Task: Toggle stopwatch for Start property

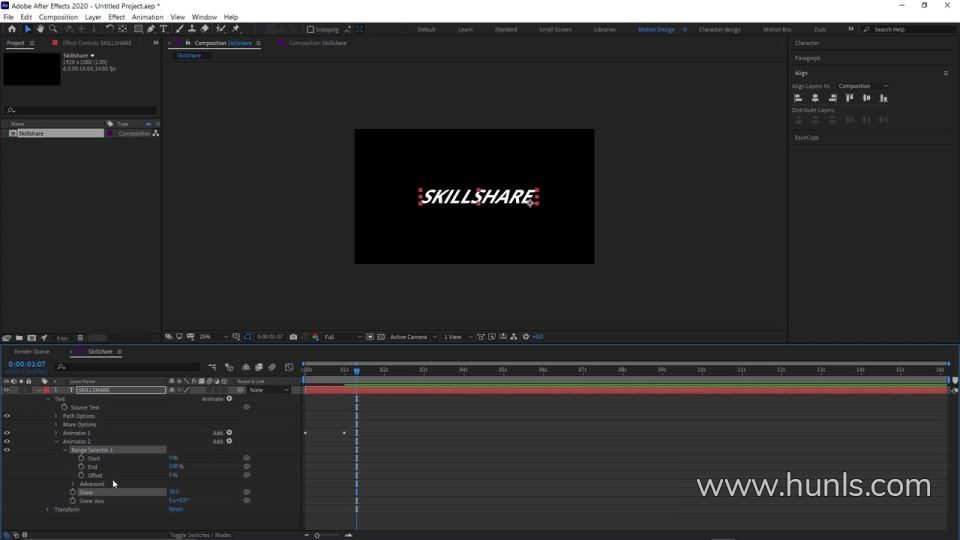Action: coord(81,458)
